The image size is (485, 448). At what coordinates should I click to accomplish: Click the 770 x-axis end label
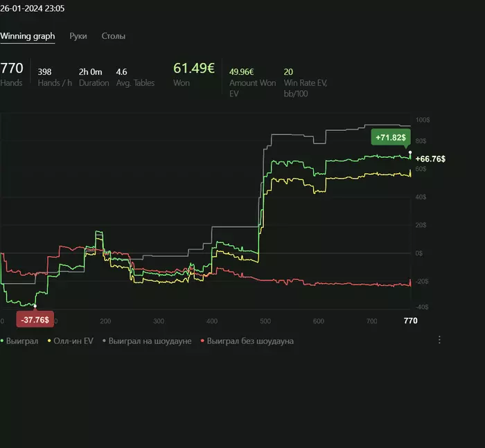tap(410, 321)
